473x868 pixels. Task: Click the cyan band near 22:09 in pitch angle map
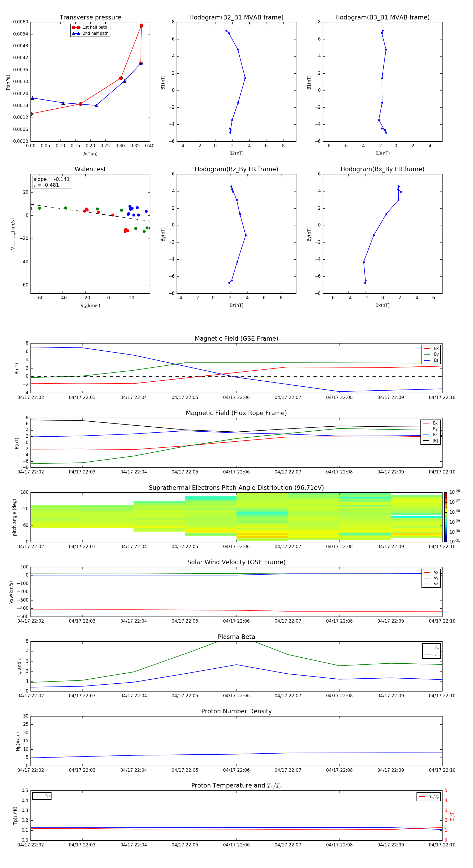point(417,517)
